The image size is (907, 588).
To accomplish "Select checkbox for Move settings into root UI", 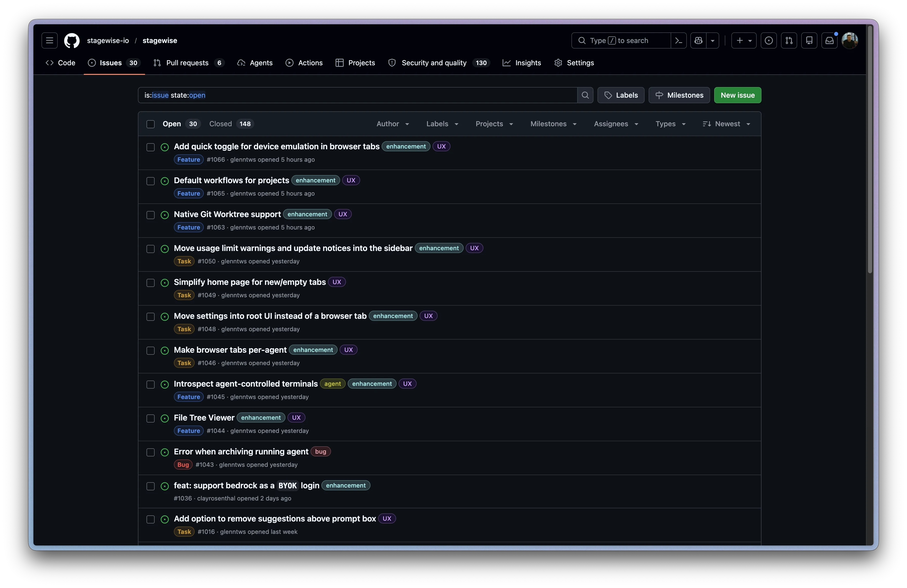I will click(x=151, y=317).
